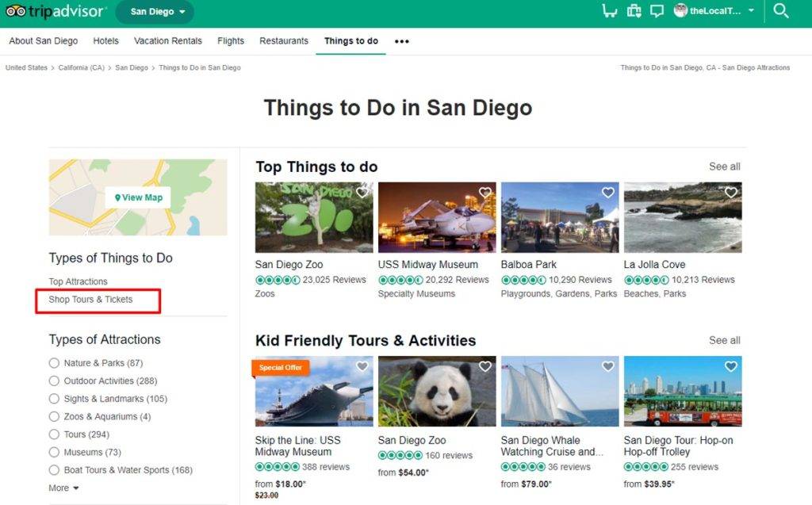This screenshot has width=812, height=505.
Task: Save USS Midway Museum with heart icon
Action: click(x=485, y=193)
